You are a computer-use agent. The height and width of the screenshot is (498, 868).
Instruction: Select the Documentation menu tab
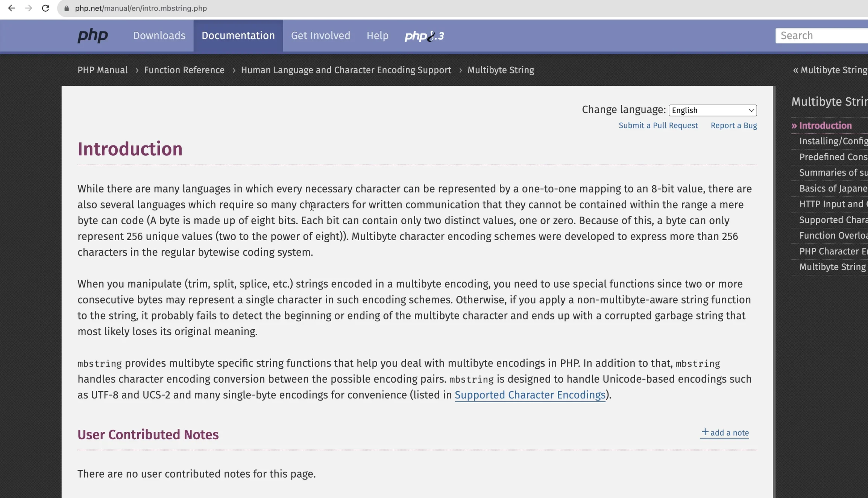click(x=238, y=36)
